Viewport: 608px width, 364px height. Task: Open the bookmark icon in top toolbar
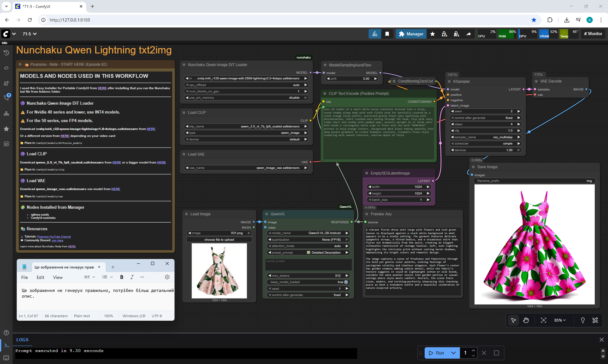387,34
